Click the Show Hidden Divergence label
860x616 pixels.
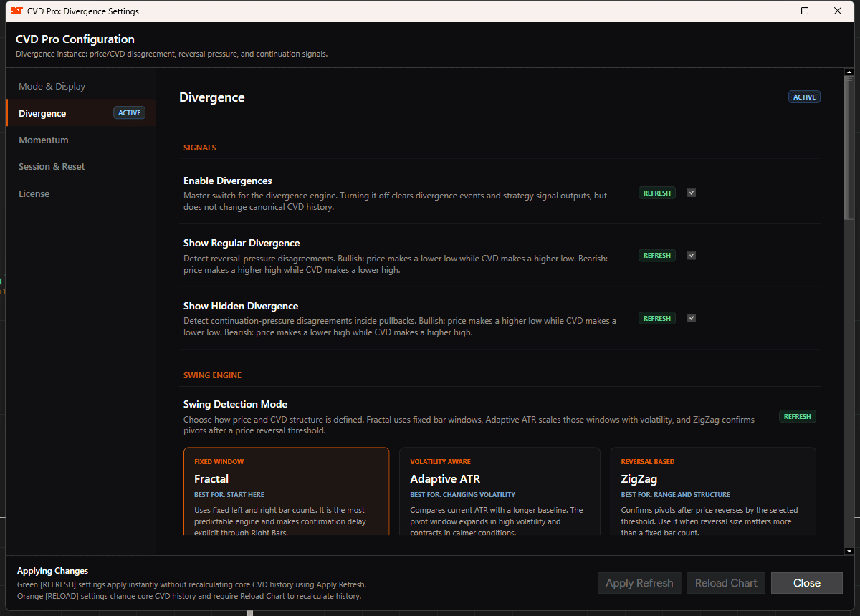click(241, 306)
